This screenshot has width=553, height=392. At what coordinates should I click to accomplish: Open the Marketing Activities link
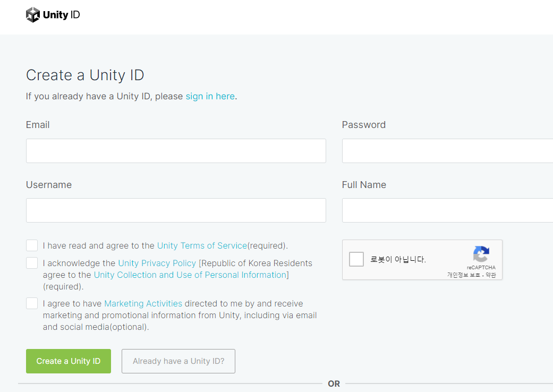click(143, 303)
